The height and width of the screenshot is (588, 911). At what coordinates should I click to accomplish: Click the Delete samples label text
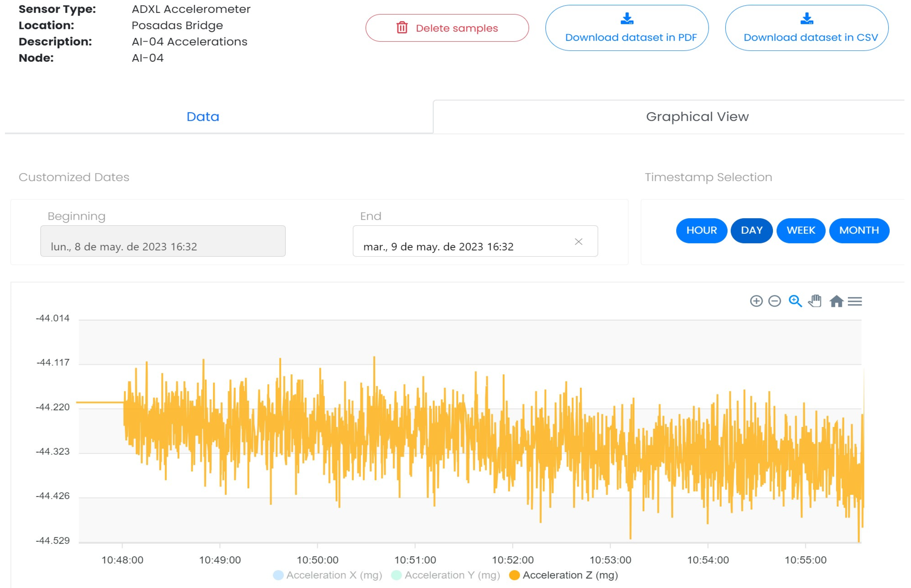[x=457, y=28]
